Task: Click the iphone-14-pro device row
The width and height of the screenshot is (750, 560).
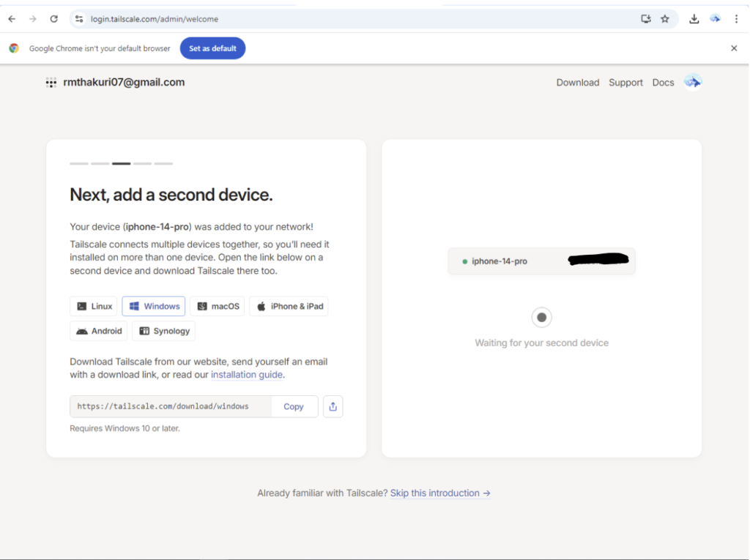Action: tap(541, 261)
